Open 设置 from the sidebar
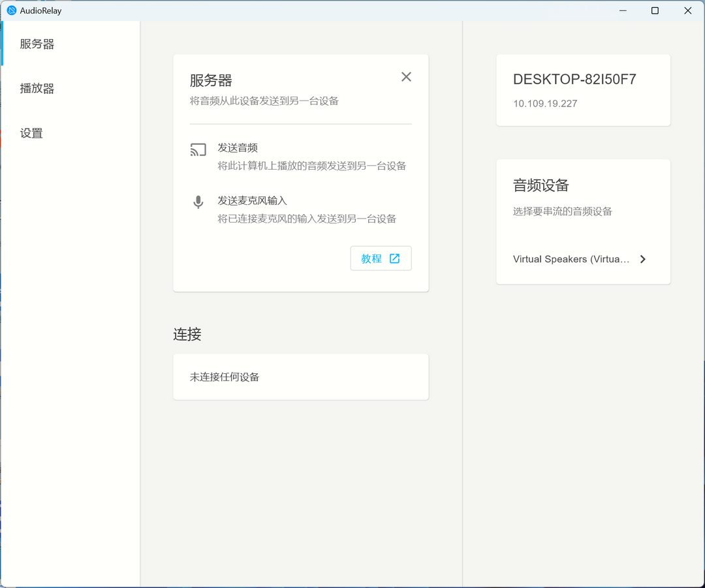The width and height of the screenshot is (705, 588). coord(31,132)
